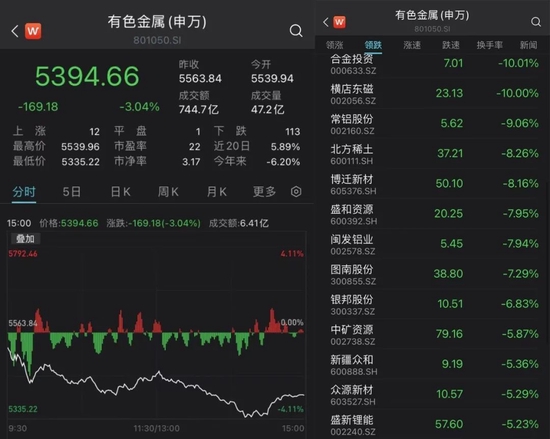This screenshot has width=550, height=439.
Task: Switch to the 日K chart tab
Action: click(x=120, y=192)
